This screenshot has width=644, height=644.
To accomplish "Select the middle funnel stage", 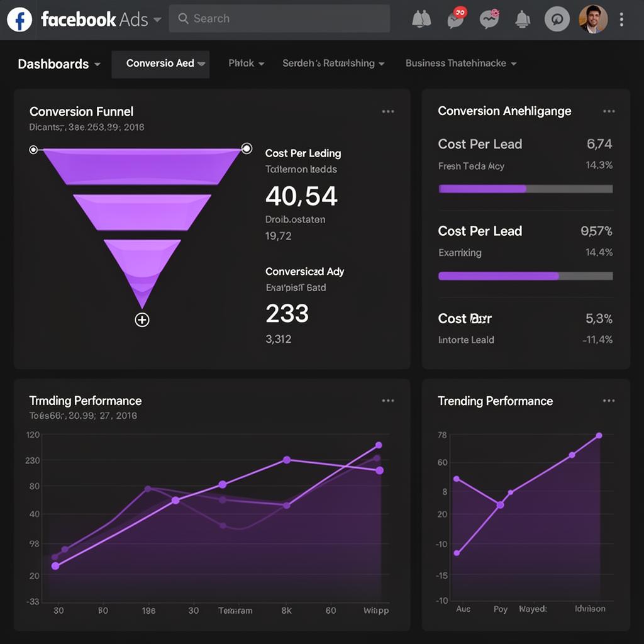I will coord(142,213).
